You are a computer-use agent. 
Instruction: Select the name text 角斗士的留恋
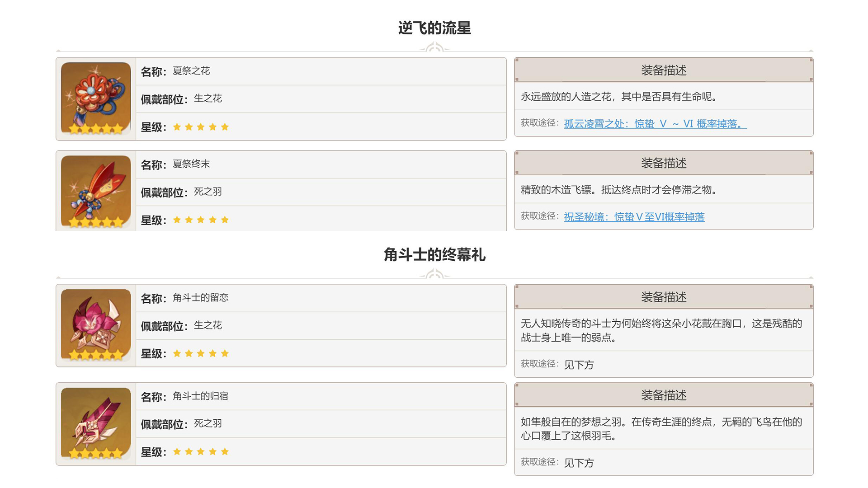pos(201,298)
